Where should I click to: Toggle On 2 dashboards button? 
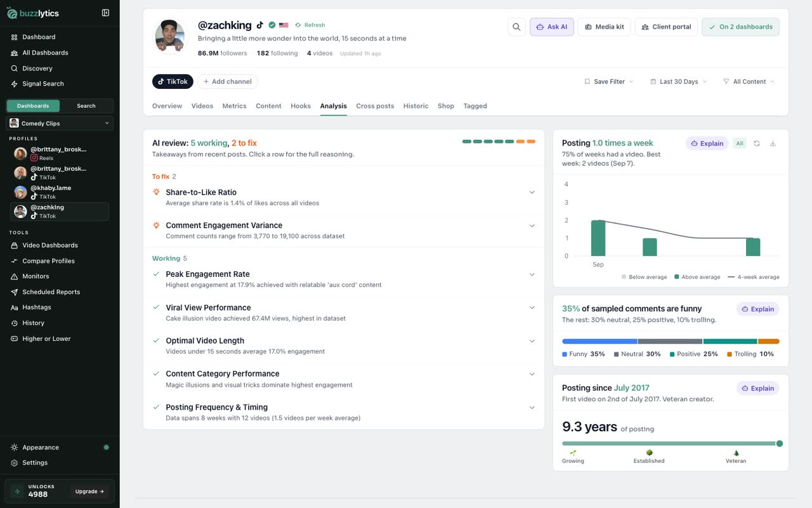(x=740, y=27)
